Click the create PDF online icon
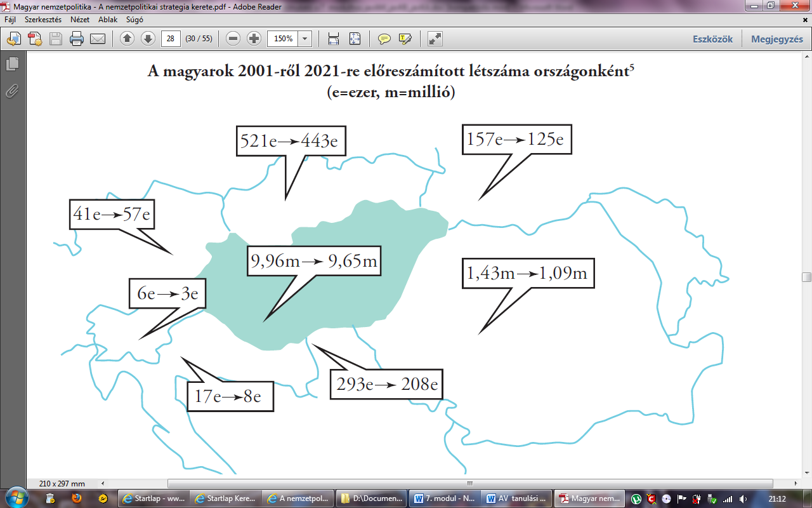The width and height of the screenshot is (812, 508). 34,39
